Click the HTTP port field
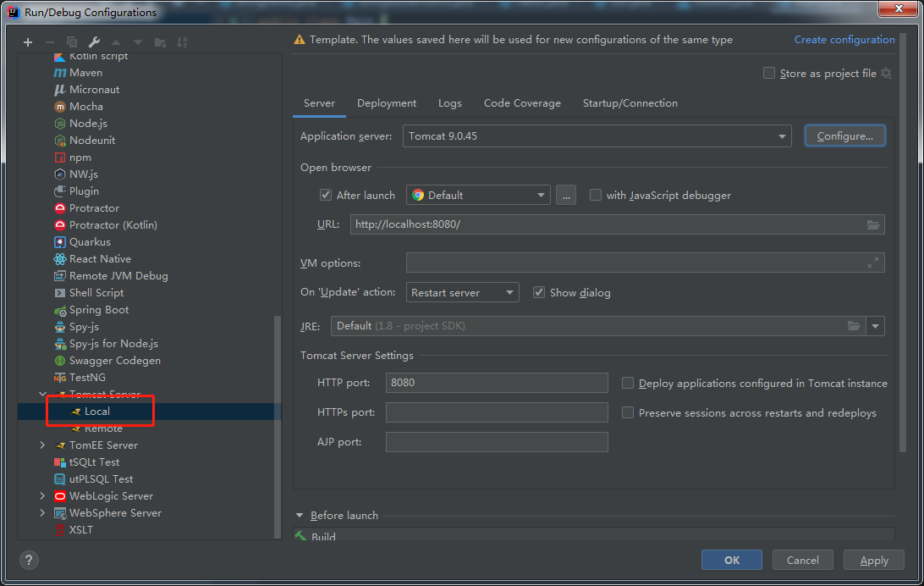 tap(497, 383)
